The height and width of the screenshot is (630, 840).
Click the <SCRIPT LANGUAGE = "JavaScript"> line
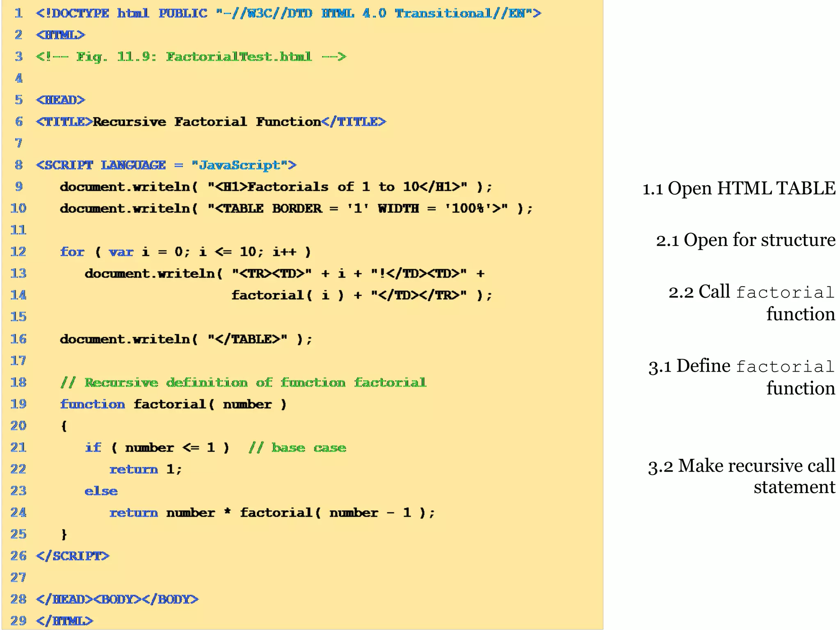point(166,165)
